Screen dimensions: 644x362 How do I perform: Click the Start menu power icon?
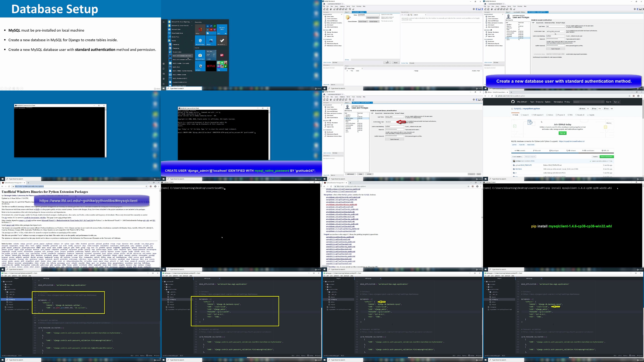tap(163, 84)
